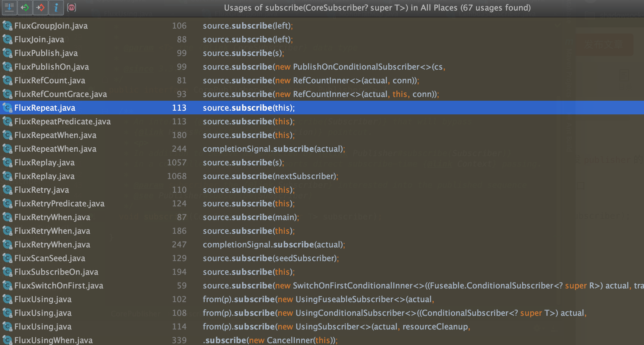Select FluxRepeatPredicate.java file name
The height and width of the screenshot is (345, 644).
pyautogui.click(x=63, y=122)
